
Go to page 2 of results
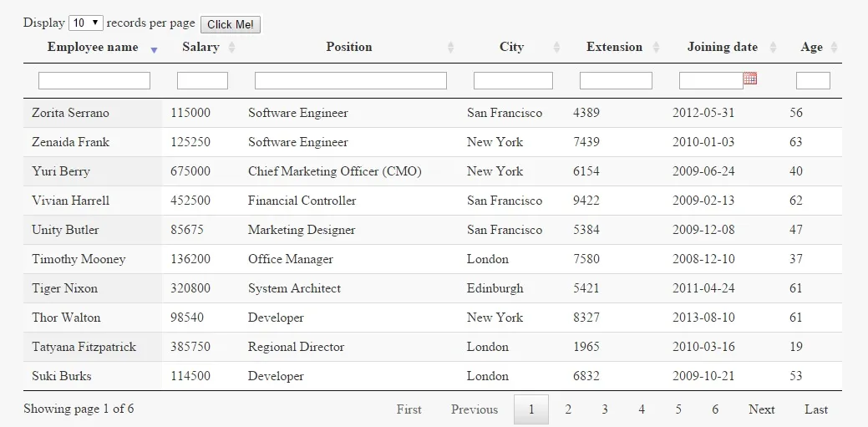[568, 409]
